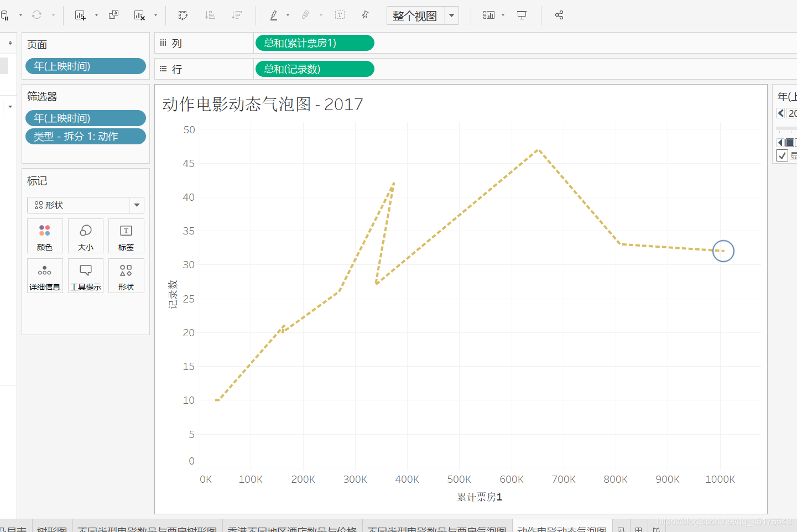The image size is (797, 532).
Task: Open the 大小 size marks card
Action: 86,236
